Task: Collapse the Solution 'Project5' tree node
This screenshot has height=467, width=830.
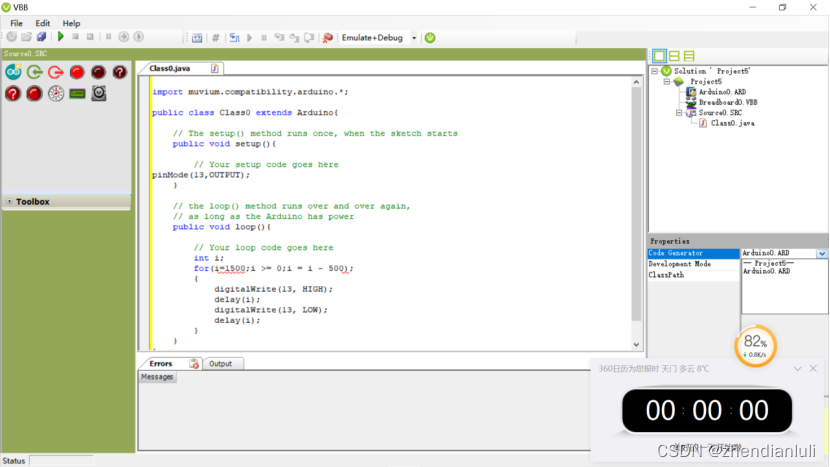Action: [x=655, y=71]
